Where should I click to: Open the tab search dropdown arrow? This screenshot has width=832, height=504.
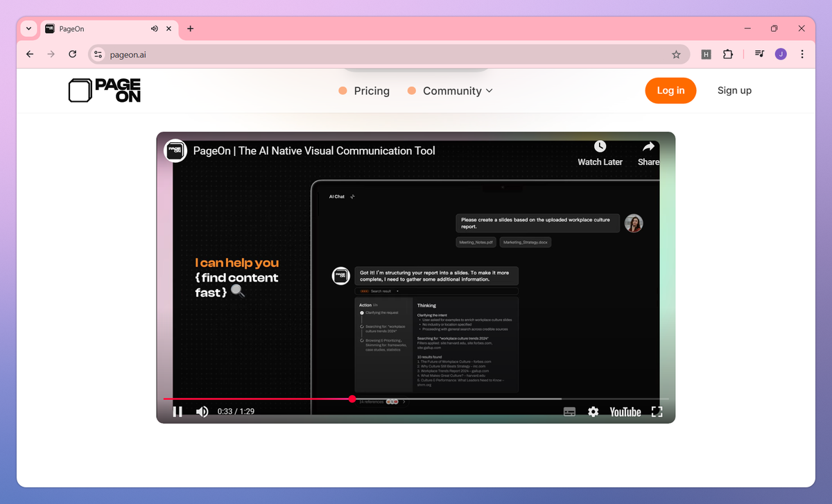click(x=28, y=28)
